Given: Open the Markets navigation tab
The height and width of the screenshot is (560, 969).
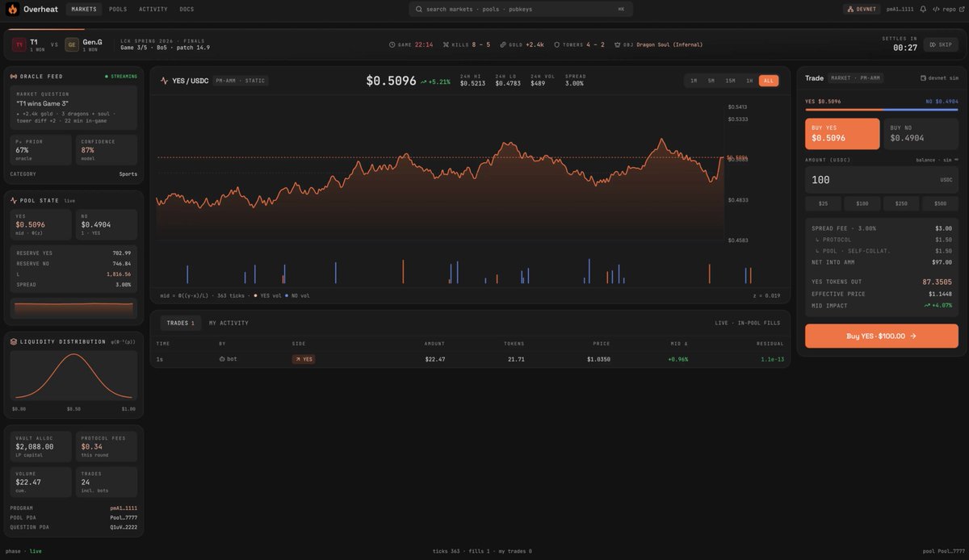Looking at the screenshot, I should point(84,9).
